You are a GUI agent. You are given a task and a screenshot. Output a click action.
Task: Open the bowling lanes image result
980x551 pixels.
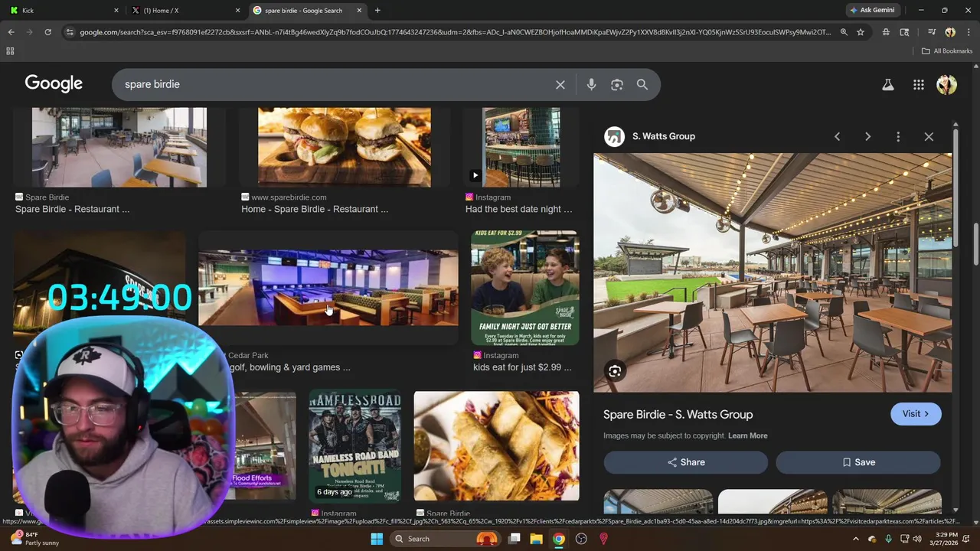coord(328,288)
